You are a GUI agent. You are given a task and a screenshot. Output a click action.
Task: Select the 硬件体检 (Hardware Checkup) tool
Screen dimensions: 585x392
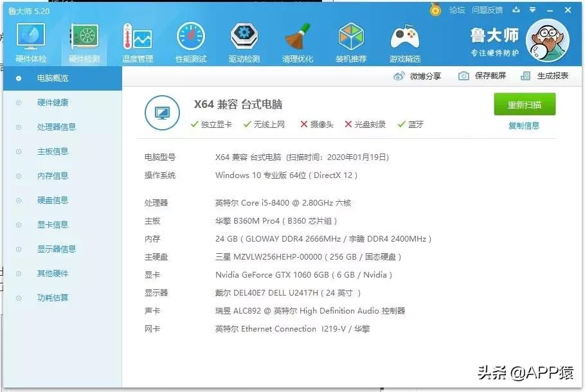coord(30,40)
